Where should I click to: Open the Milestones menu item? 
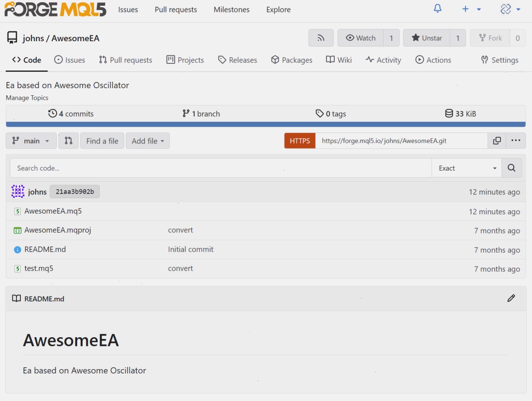(x=231, y=9)
